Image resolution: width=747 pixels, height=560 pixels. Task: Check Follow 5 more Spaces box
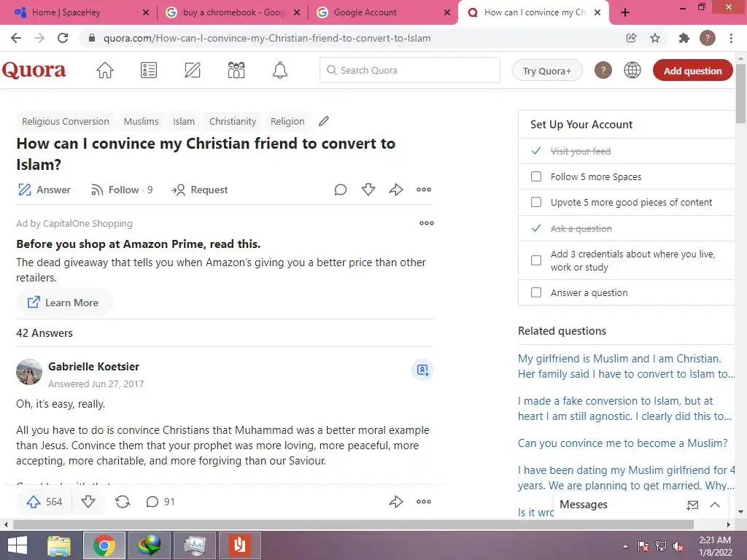coord(536,176)
